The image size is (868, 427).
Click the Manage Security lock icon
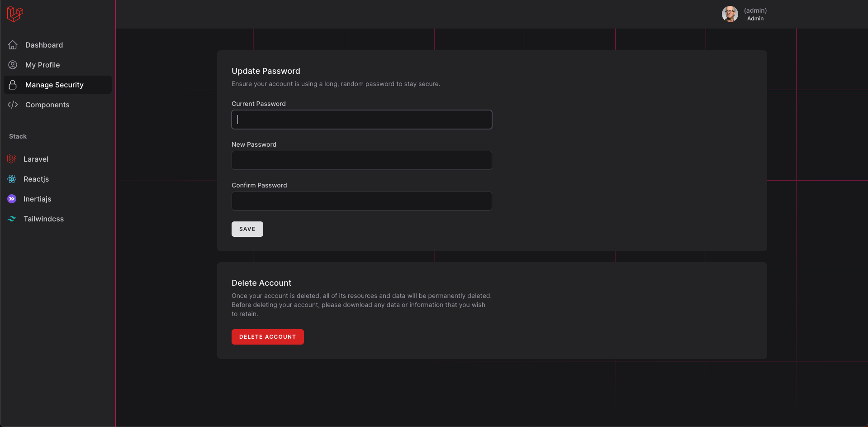click(13, 85)
